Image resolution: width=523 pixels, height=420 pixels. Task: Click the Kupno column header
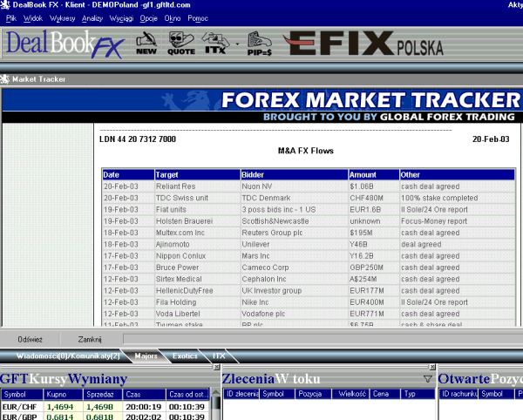click(x=63, y=395)
